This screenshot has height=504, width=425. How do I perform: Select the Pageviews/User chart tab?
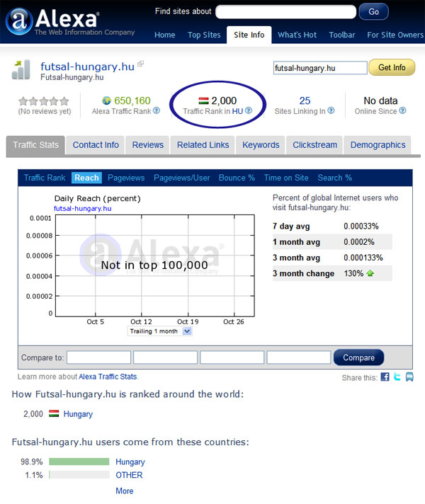182,178
